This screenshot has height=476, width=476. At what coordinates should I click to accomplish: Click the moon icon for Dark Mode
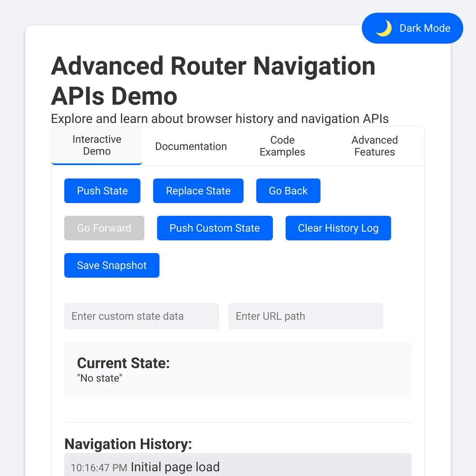(x=384, y=28)
